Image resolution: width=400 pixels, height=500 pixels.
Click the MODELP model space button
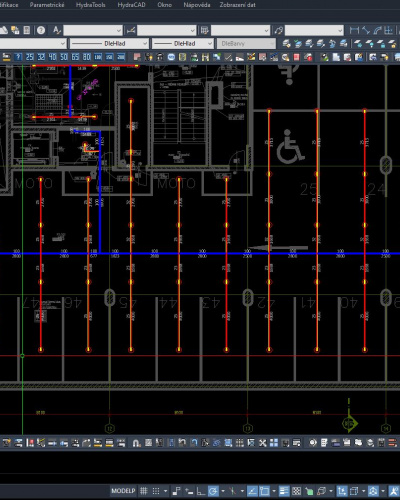(x=123, y=491)
